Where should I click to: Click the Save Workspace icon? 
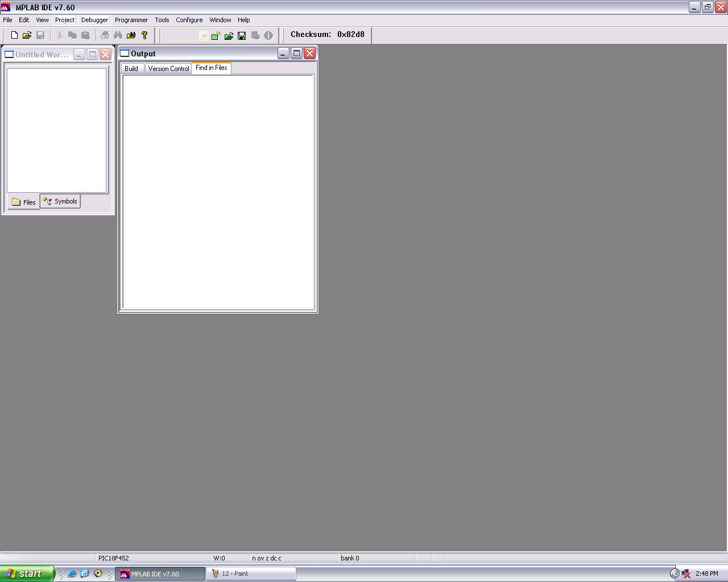click(242, 36)
